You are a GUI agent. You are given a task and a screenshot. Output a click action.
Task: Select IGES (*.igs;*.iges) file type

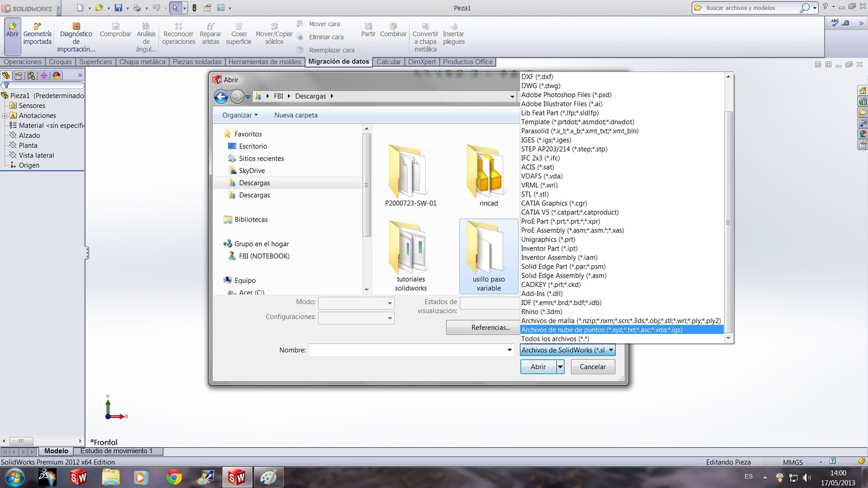point(622,140)
